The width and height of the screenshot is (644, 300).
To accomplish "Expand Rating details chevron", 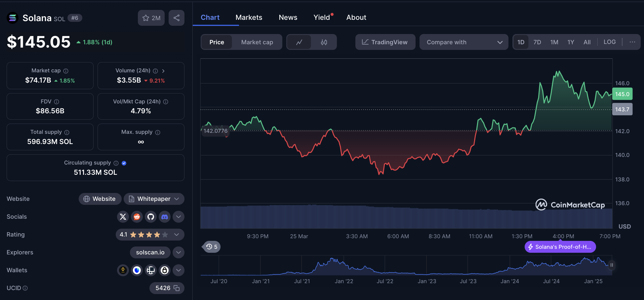I will [x=177, y=235].
